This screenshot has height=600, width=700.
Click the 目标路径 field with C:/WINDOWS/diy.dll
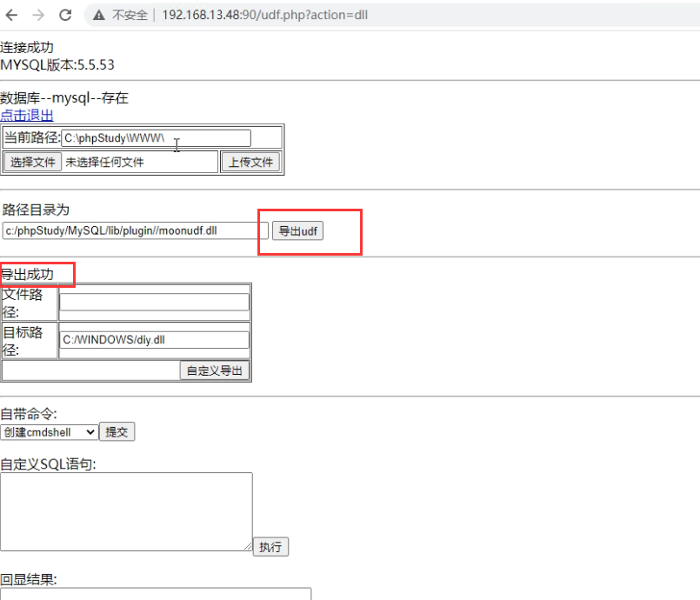point(154,340)
